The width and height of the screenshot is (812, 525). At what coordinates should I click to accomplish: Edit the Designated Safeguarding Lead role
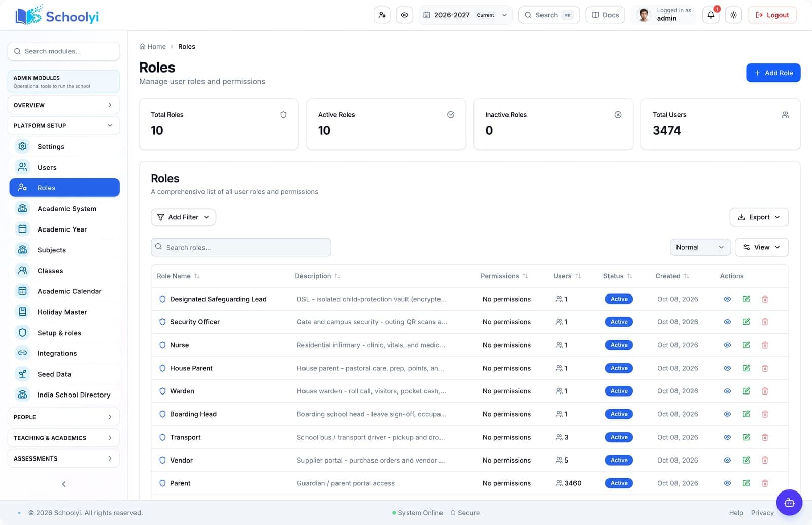(x=746, y=299)
